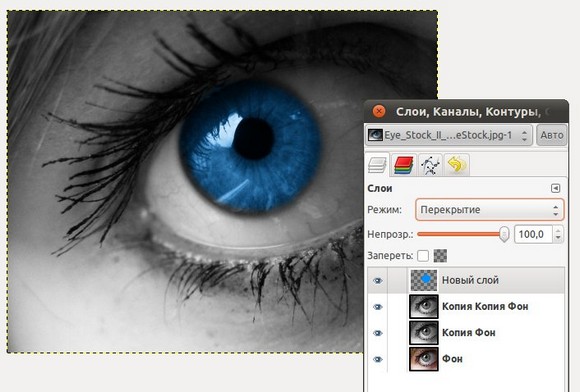Click the opacity value stepper arrows
580x392 pixels.
click(558, 234)
